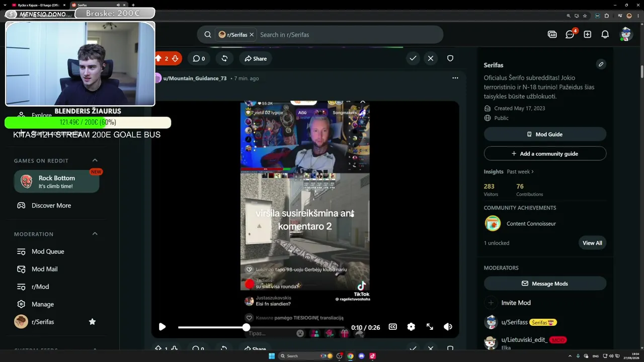
Task: Open Discord from the taskbar
Action: tap(361, 356)
